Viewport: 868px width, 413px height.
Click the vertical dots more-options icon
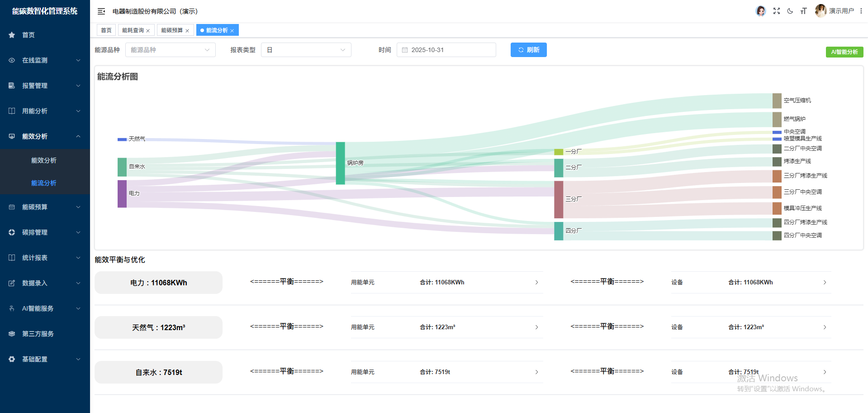click(861, 11)
